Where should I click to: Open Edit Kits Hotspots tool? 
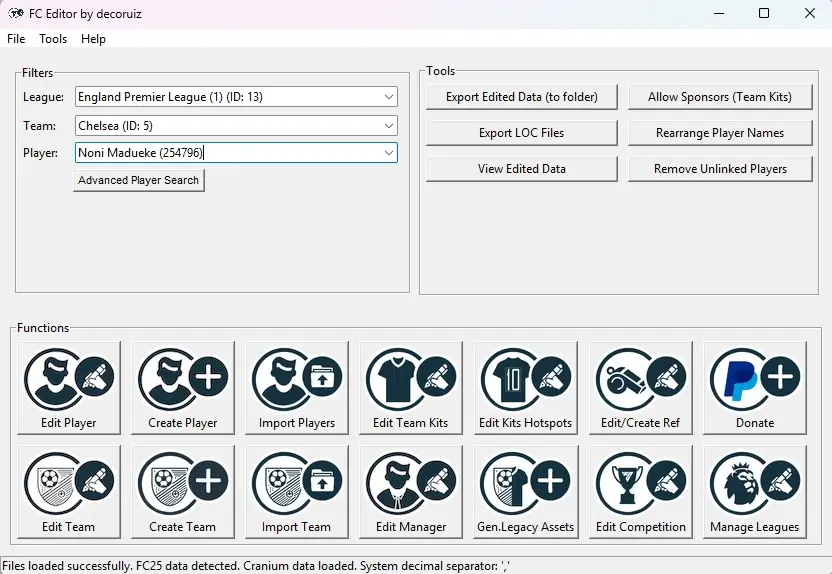click(525, 388)
